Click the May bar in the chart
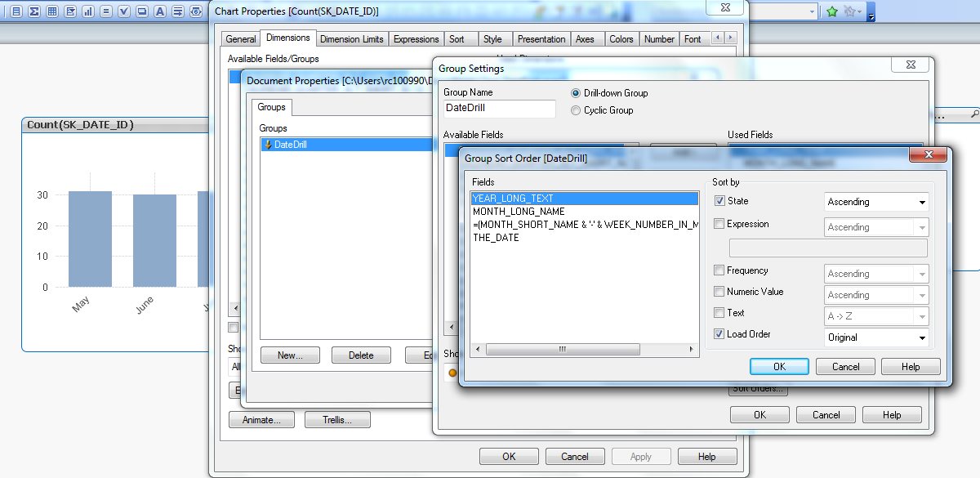980x478 pixels. pos(90,239)
